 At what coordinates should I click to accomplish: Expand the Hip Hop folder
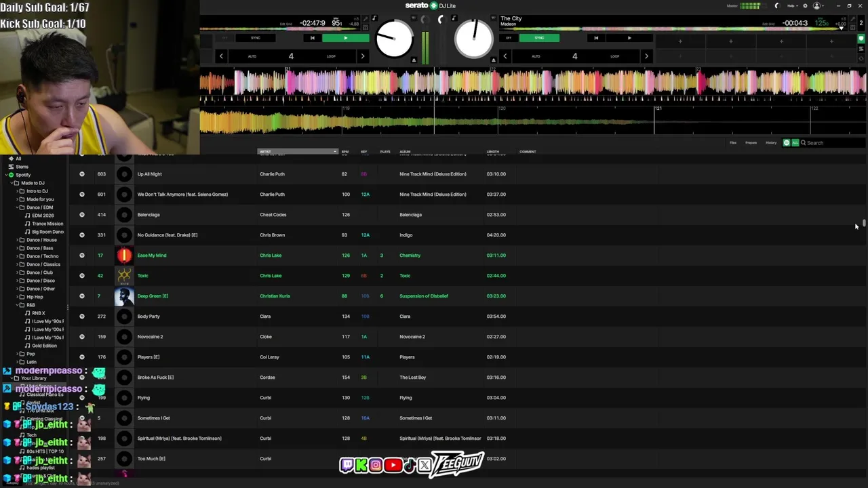coord(17,297)
